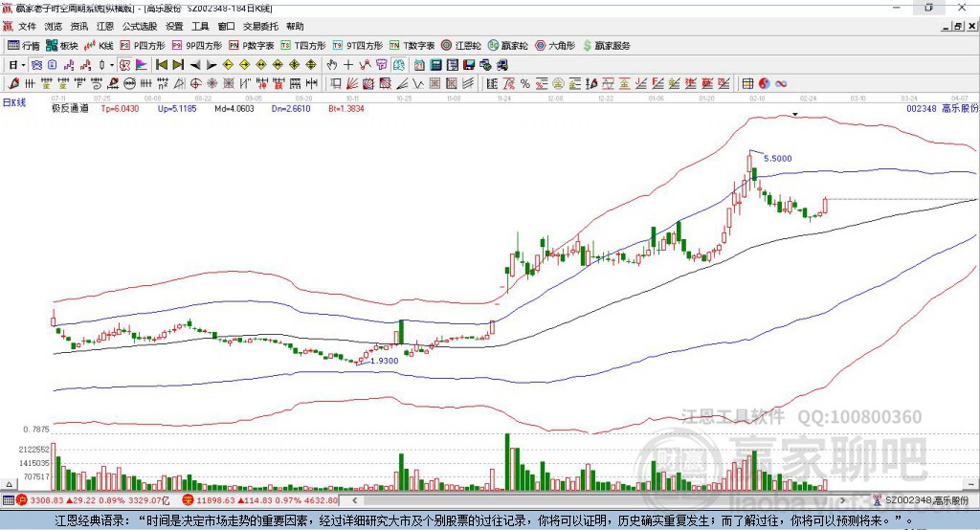Click the hand pan tool icon
The width and height of the screenshot is (980, 530).
(331, 65)
